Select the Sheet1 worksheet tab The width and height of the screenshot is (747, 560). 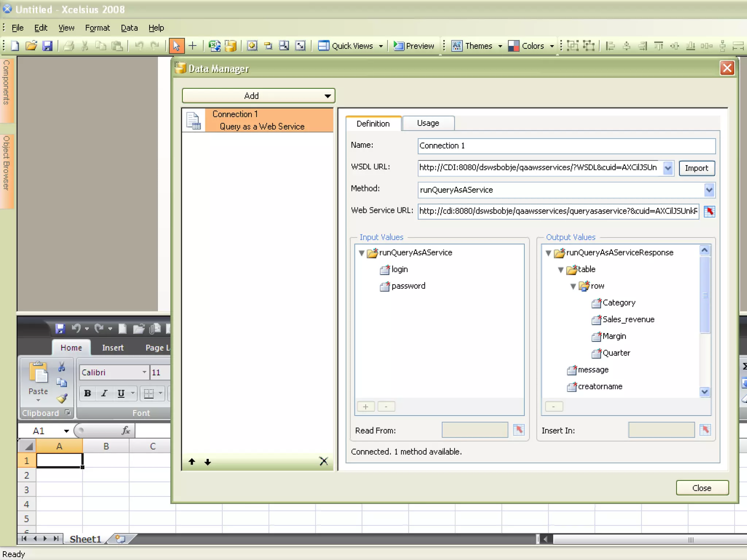tap(85, 539)
